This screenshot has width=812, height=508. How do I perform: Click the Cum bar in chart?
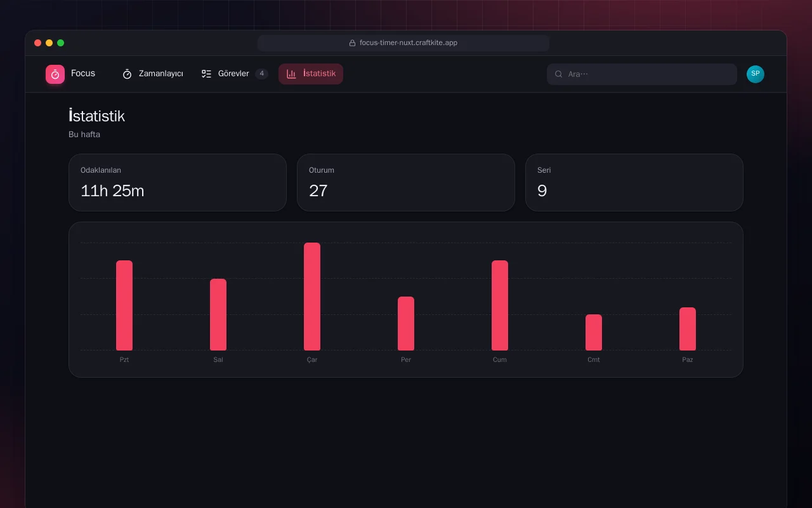(x=500, y=305)
